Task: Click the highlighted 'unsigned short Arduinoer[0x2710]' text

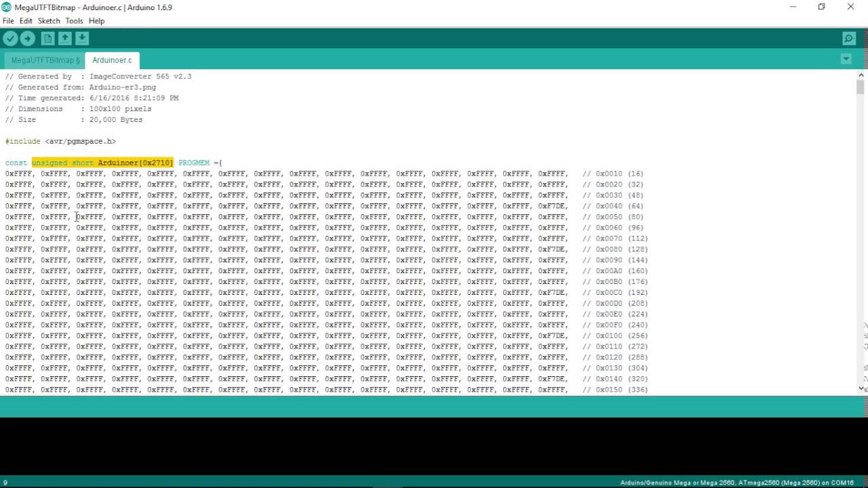Action: click(102, 163)
